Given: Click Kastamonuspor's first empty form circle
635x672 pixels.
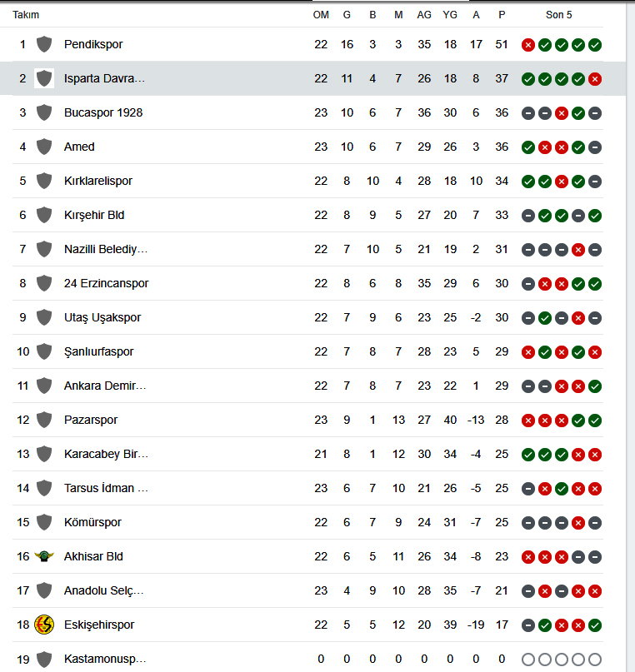Looking at the screenshot, I should click(528, 660).
